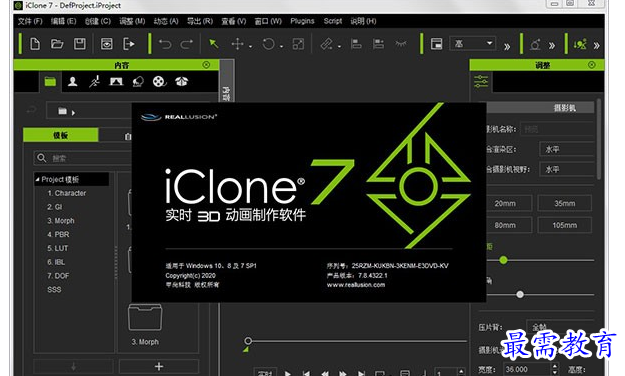Click the plus add button in Content panel
The image size is (625, 376).
click(x=159, y=366)
